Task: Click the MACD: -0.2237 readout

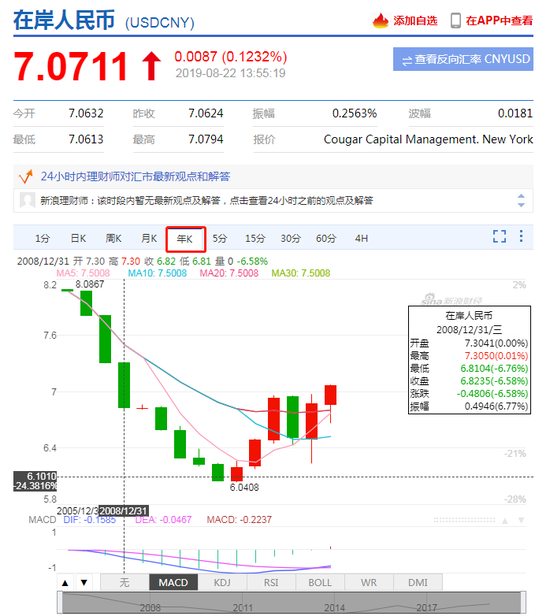Action: click(x=239, y=520)
